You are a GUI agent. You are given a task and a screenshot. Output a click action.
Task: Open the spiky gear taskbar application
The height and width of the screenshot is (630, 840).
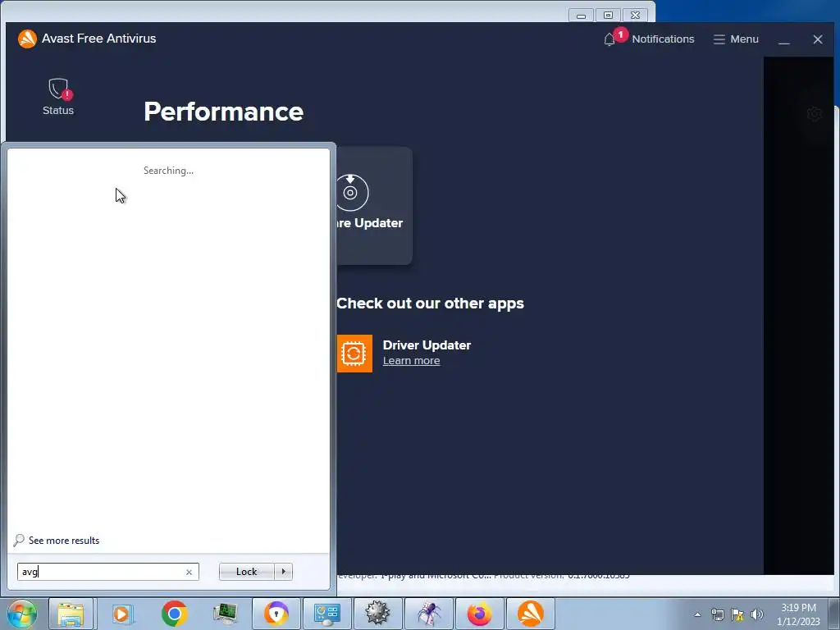coord(377,614)
